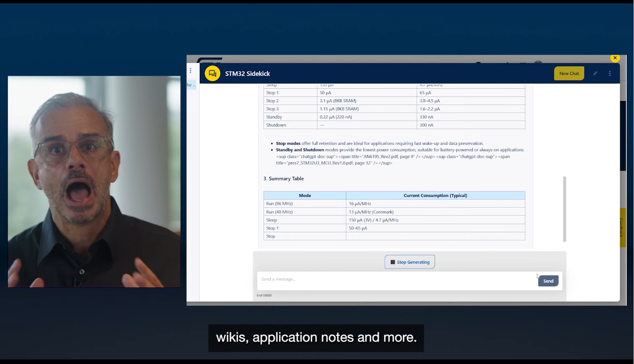
Task: Select the bold 'Stop modes' bullet text
Action: [288, 143]
